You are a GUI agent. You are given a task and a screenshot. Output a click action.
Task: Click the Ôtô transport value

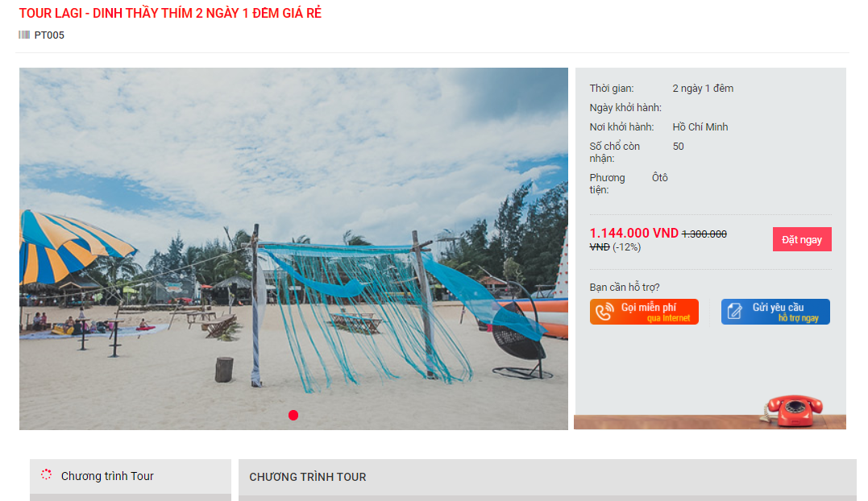click(660, 177)
